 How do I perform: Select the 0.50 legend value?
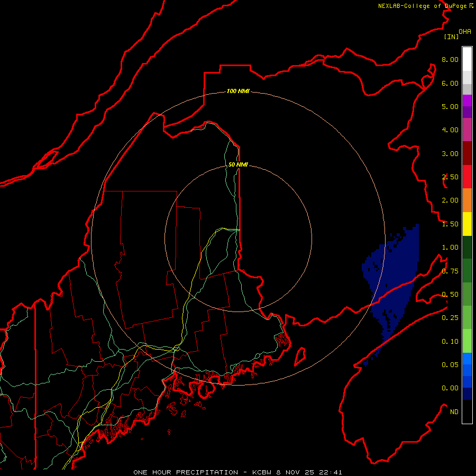point(450,295)
